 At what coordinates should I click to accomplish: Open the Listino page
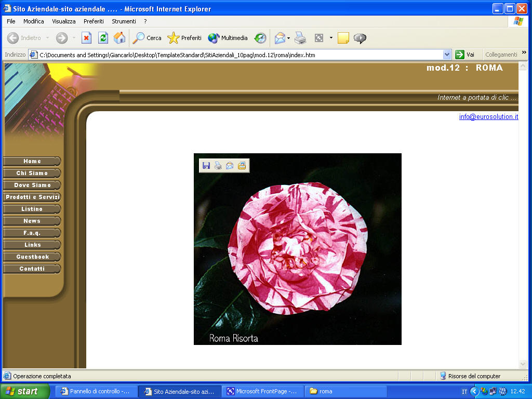coord(32,209)
